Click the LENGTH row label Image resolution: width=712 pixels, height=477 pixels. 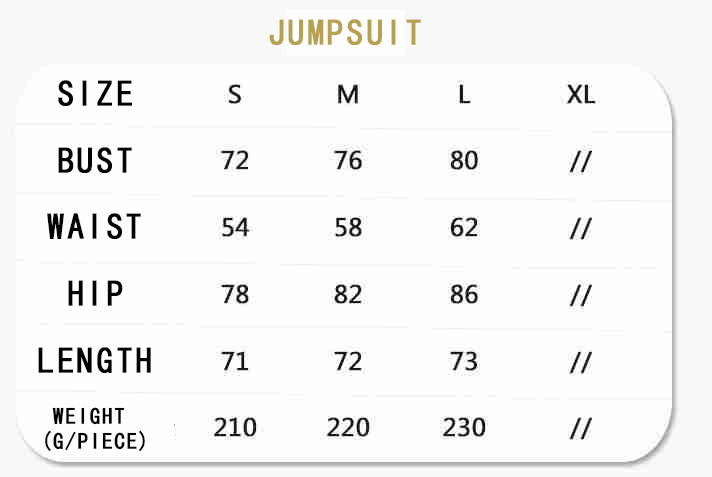pyautogui.click(x=95, y=360)
